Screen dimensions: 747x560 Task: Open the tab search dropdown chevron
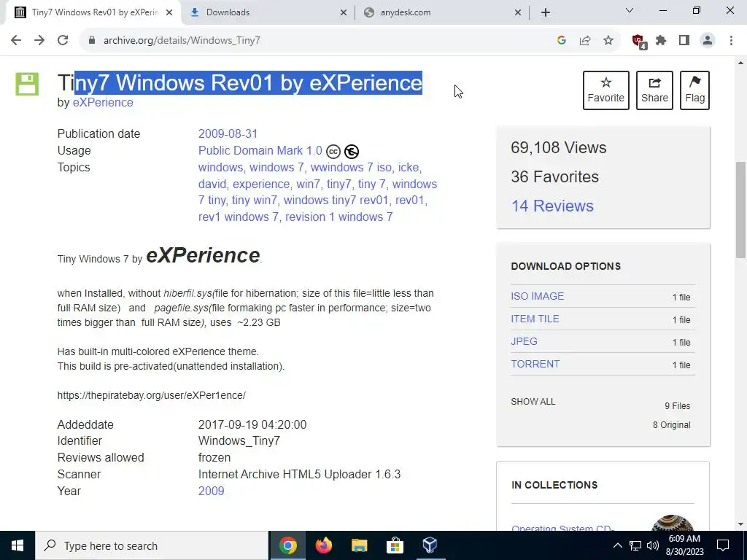[629, 10]
